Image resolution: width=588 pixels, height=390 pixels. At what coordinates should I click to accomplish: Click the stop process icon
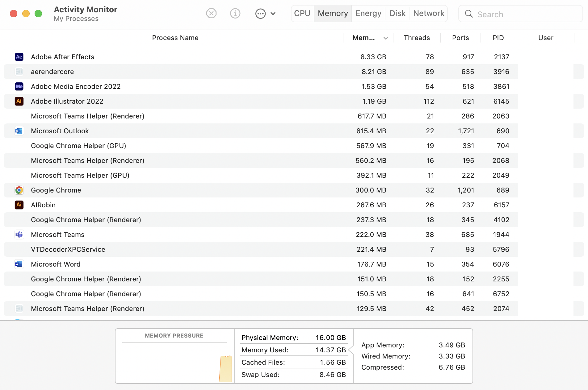pyautogui.click(x=211, y=14)
